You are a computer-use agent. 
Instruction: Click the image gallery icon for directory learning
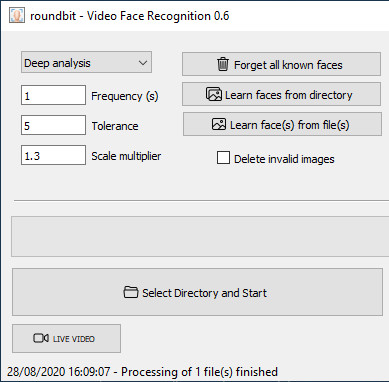point(214,94)
